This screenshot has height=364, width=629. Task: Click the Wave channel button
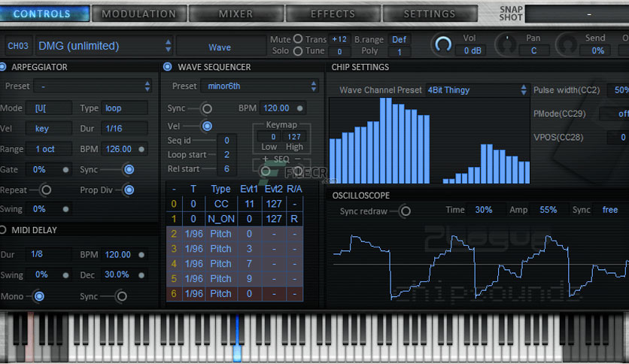(220, 47)
